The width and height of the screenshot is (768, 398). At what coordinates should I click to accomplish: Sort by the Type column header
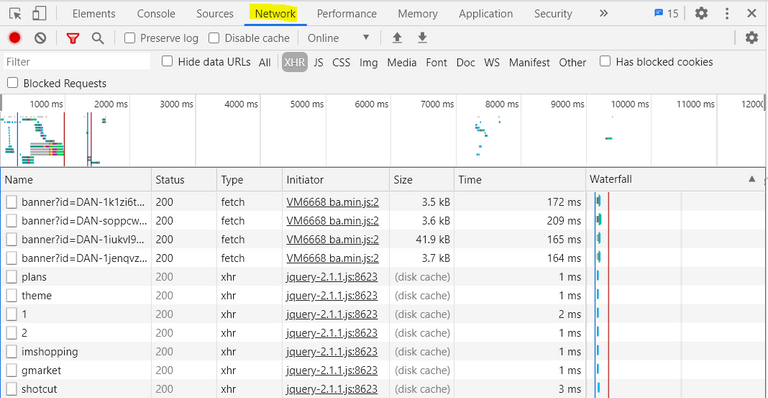point(250,180)
